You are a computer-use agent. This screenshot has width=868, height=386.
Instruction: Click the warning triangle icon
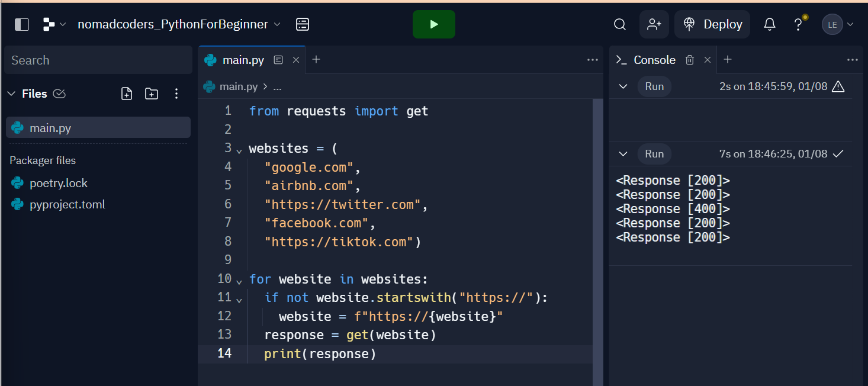(838, 86)
